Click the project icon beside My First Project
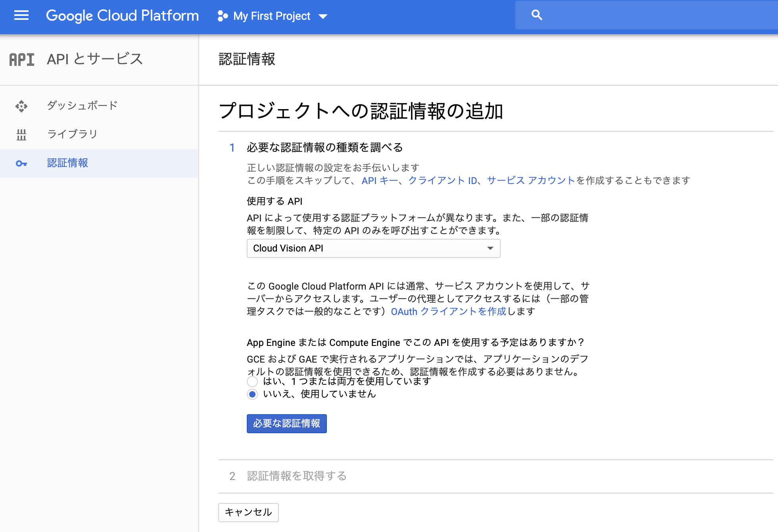778x532 pixels. (x=222, y=16)
